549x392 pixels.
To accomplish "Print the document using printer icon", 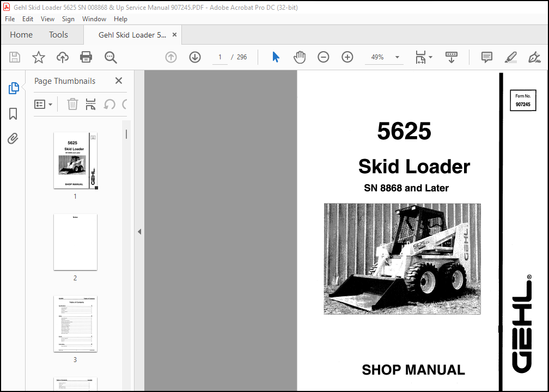I will tap(86, 57).
